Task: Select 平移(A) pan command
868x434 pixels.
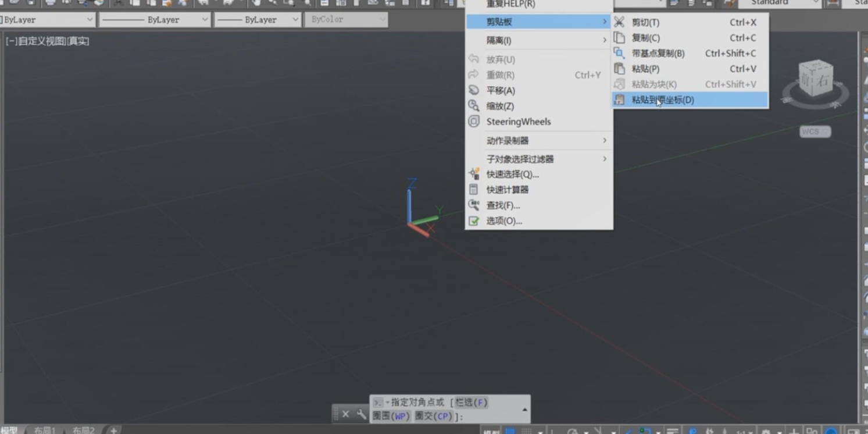Action: pos(539,90)
